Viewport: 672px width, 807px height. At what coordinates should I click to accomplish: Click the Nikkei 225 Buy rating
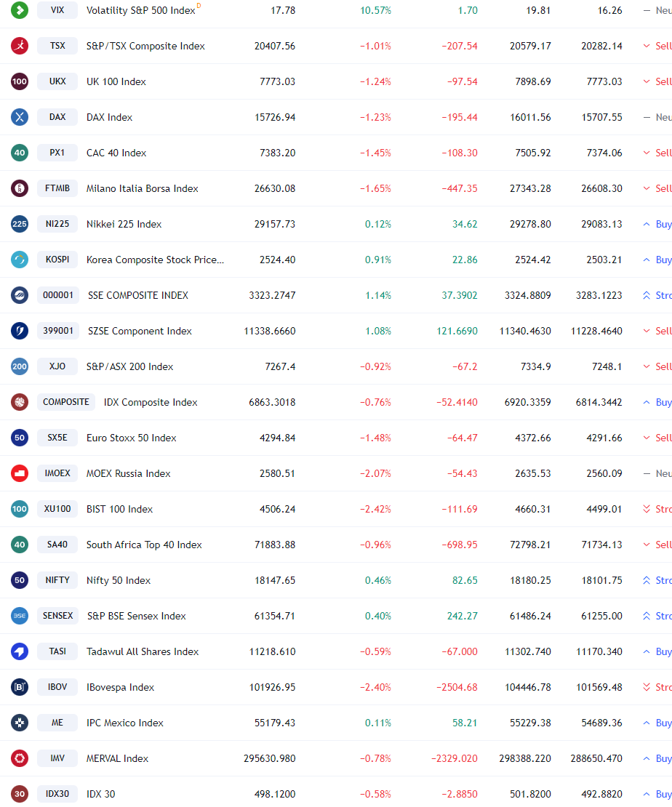657,224
